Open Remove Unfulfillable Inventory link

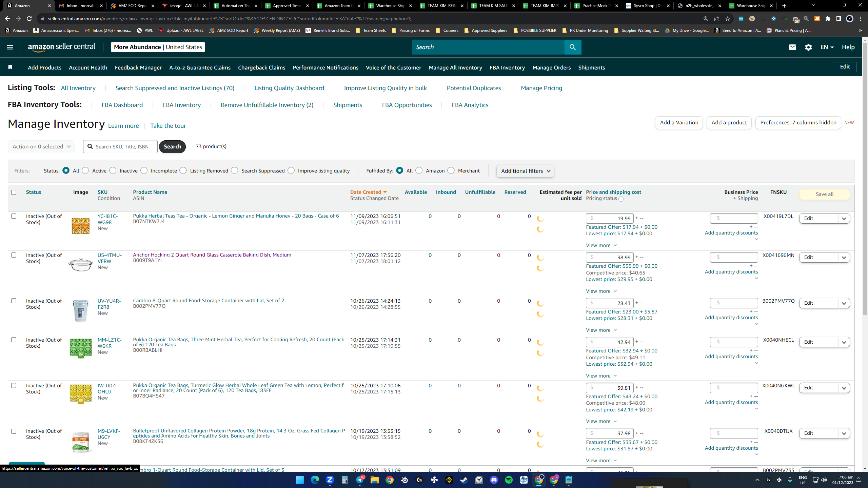267,105
